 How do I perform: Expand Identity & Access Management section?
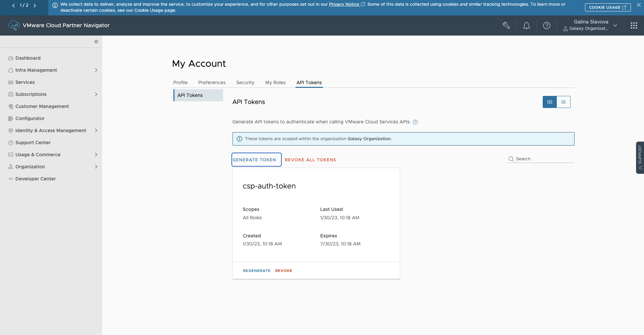[x=96, y=130]
